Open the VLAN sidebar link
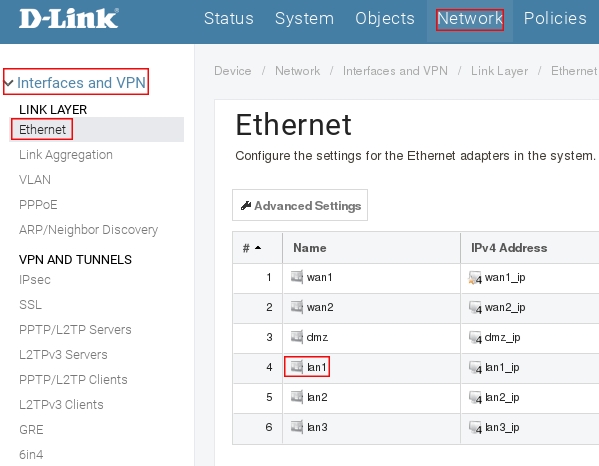Image resolution: width=599 pixels, height=466 pixels. 35,180
